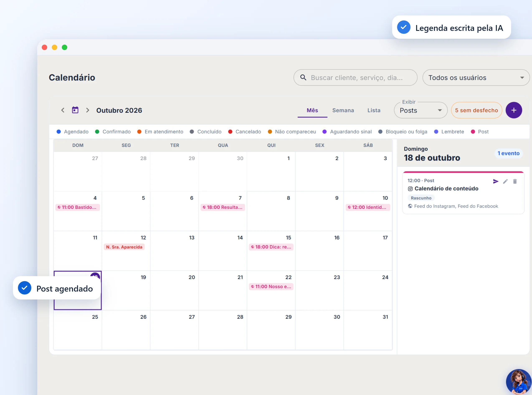The width and height of the screenshot is (532, 395).
Task: Click the Rascunho status tag
Action: coord(421,198)
